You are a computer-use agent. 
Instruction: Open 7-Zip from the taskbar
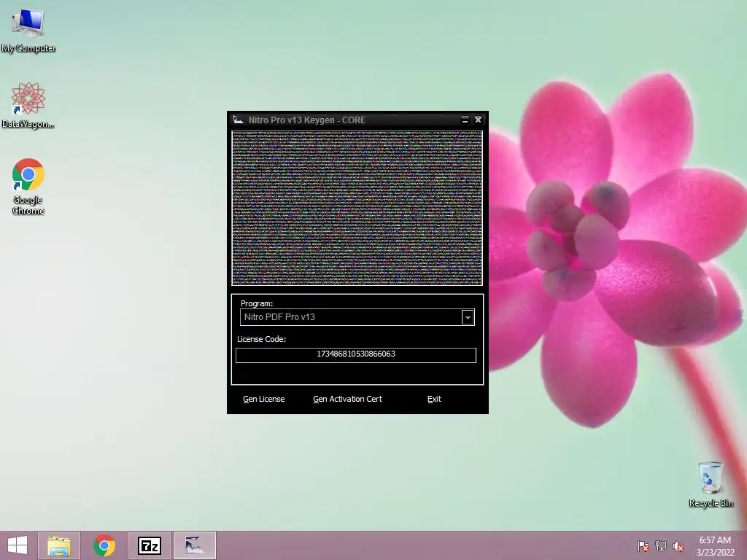(150, 545)
